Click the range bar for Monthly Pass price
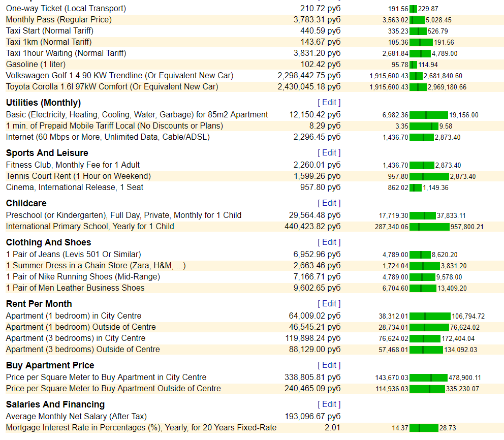Viewport: 504px width, 440px height. click(417, 20)
